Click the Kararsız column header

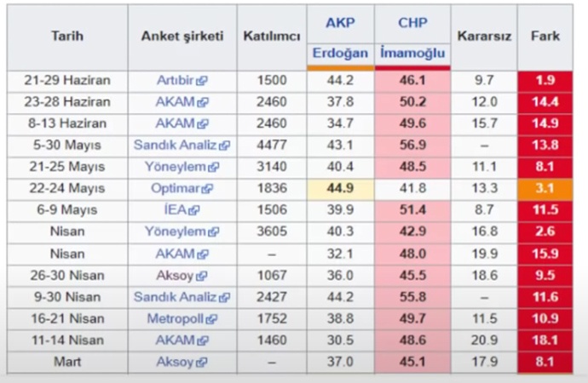pyautogui.click(x=483, y=37)
